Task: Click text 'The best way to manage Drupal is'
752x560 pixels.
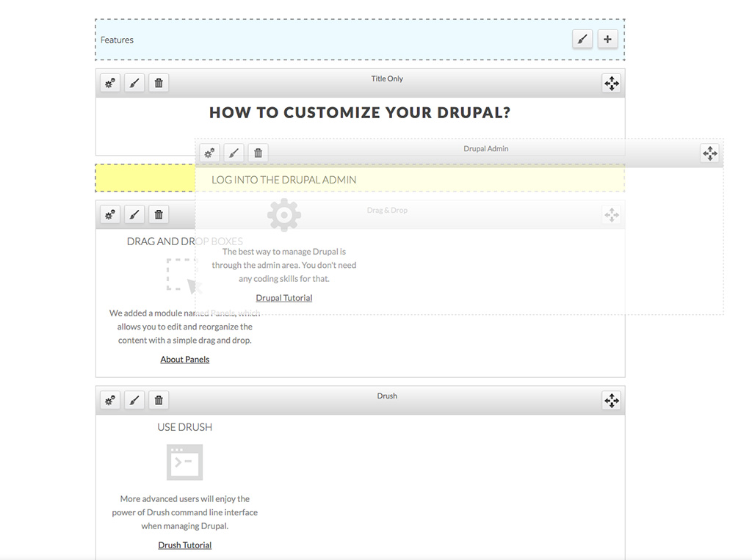Action: pyautogui.click(x=284, y=252)
